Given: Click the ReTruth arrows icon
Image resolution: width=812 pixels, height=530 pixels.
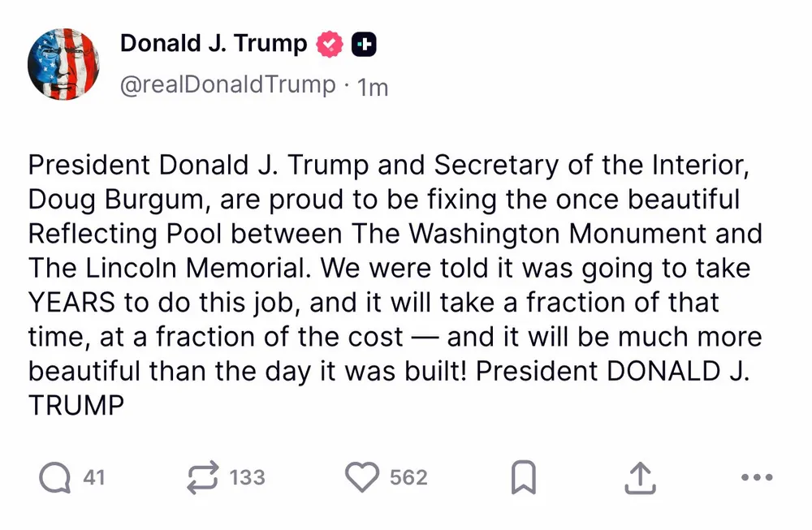Looking at the screenshot, I should pyautogui.click(x=202, y=478).
